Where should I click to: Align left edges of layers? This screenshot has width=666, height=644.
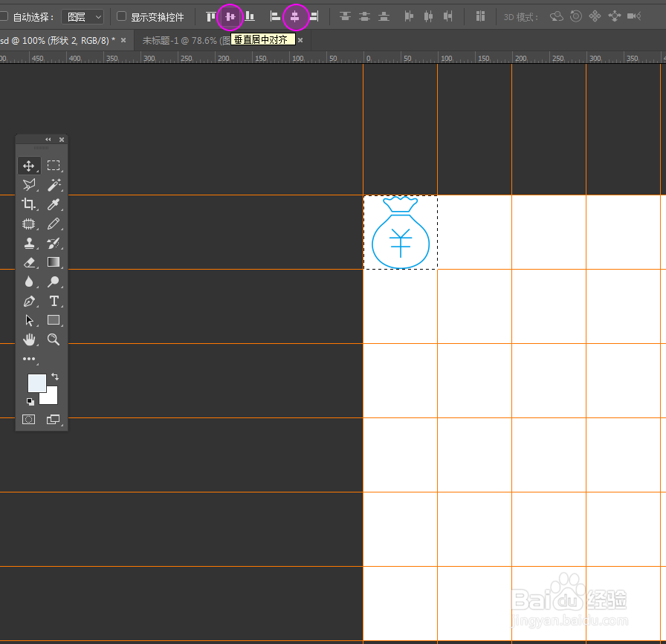click(x=275, y=16)
